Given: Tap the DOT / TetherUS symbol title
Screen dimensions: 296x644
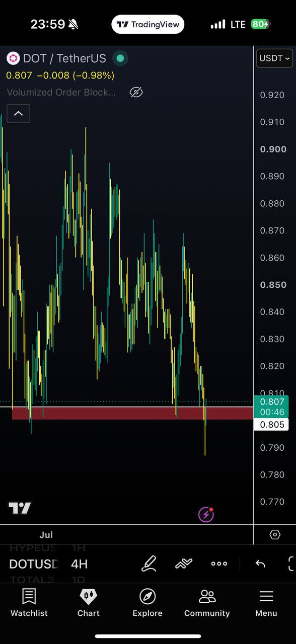Looking at the screenshot, I should click(64, 58).
